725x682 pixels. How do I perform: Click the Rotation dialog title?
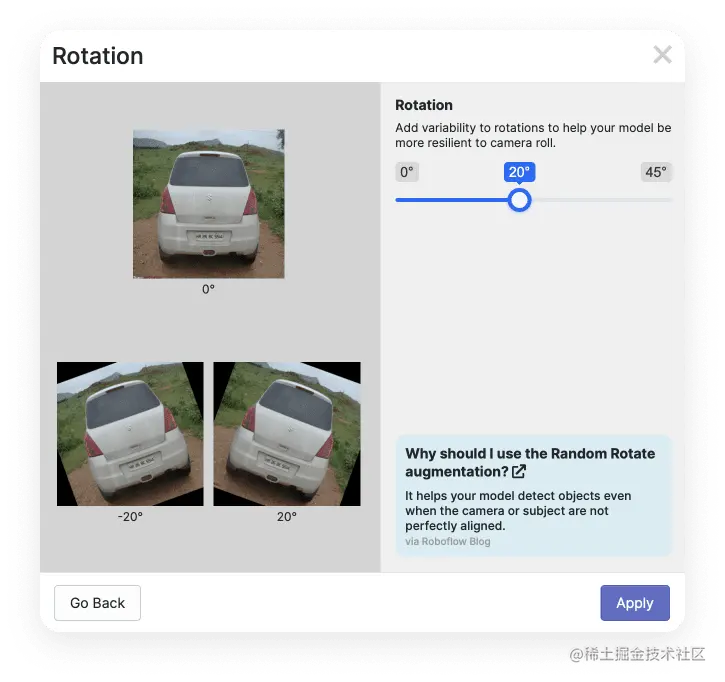(98, 56)
